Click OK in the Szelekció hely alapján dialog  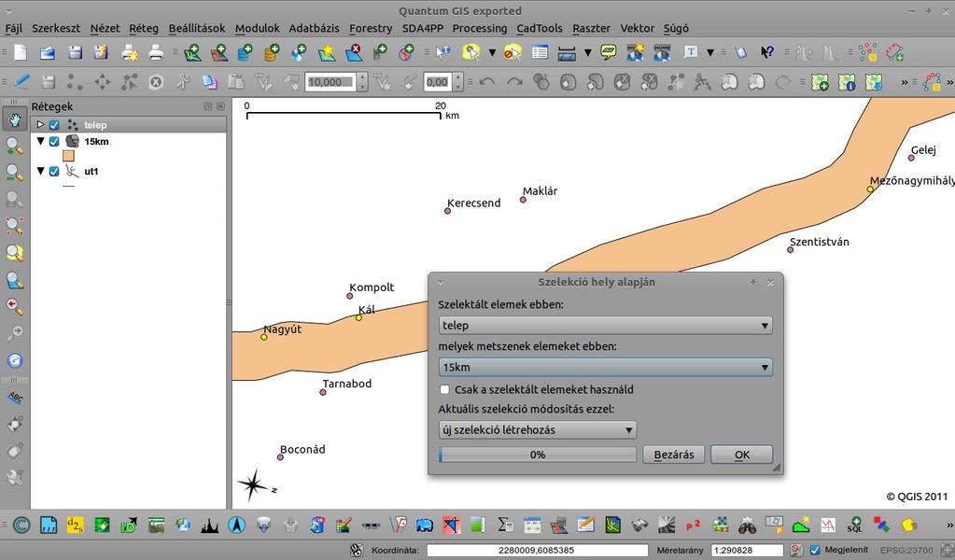742,455
